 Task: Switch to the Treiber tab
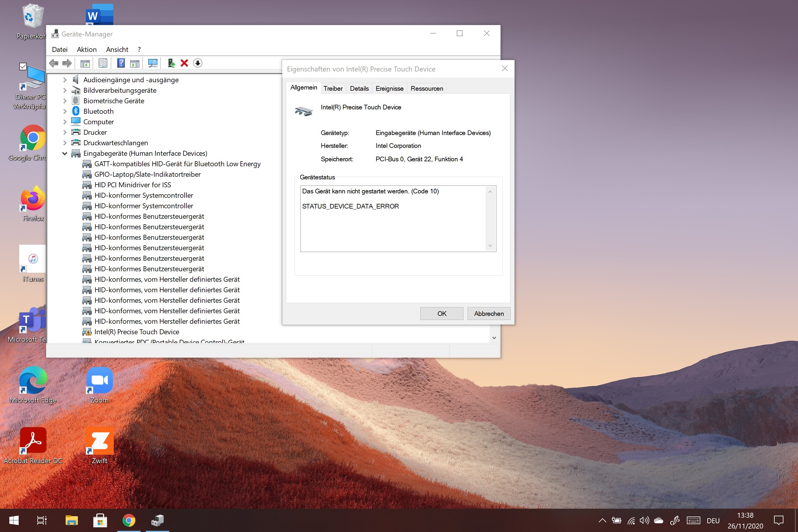tap(333, 88)
